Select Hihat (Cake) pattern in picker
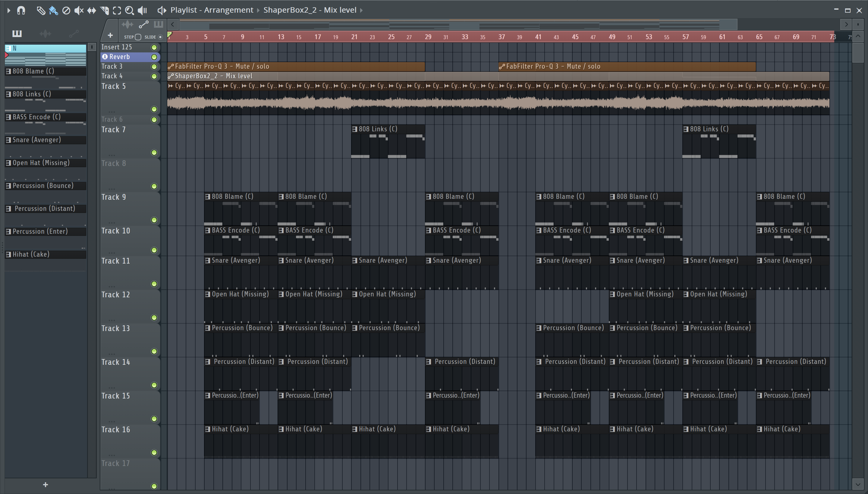 pyautogui.click(x=46, y=255)
